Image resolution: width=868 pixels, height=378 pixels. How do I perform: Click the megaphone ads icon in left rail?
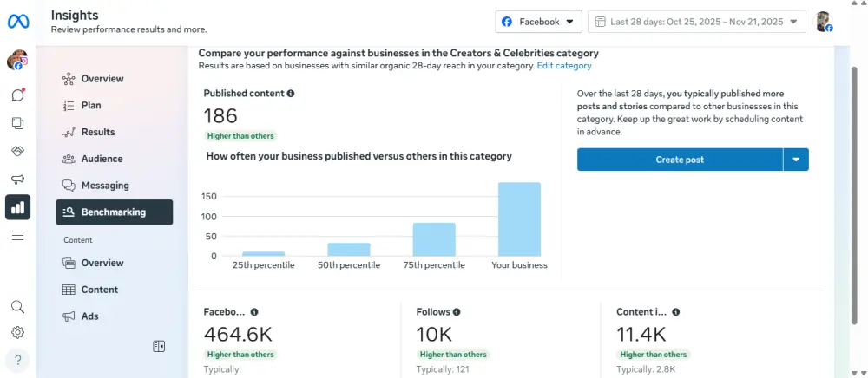tap(17, 179)
